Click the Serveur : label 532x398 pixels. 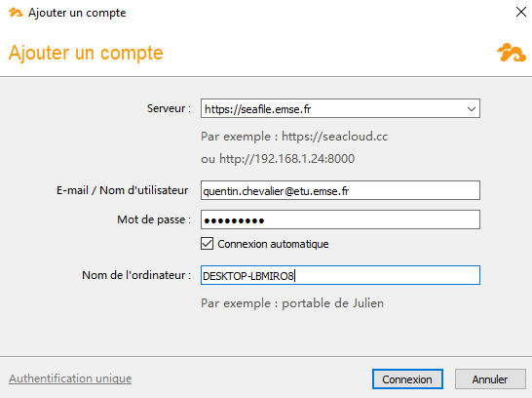(x=169, y=108)
